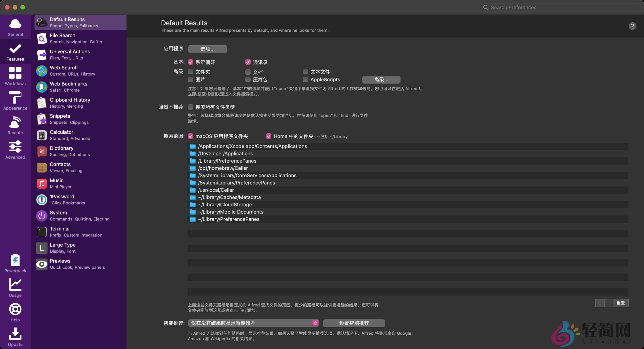Open the Remote preferences panel
644x349 pixels.
pyautogui.click(x=15, y=124)
